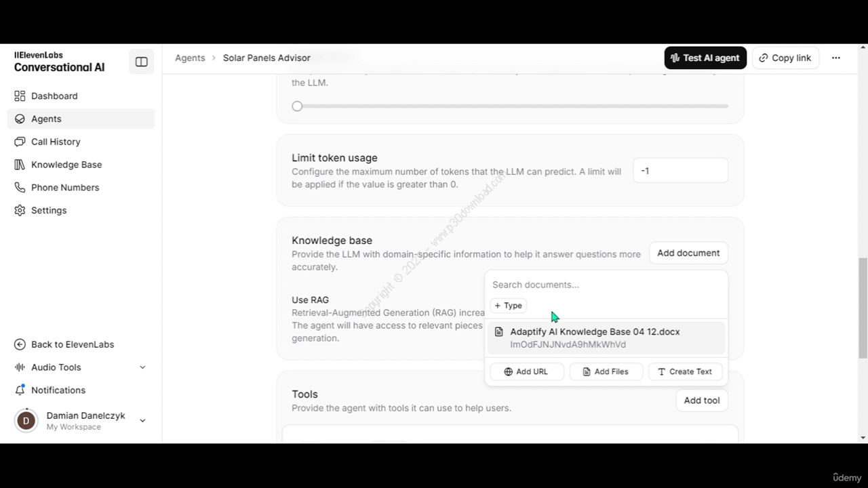Screen dimensions: 868x488
Task: Open the three-dot more options menu
Action: (x=835, y=58)
